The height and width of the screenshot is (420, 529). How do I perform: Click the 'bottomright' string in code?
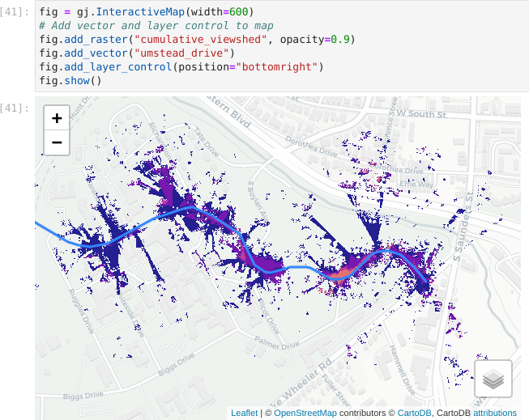(x=276, y=67)
